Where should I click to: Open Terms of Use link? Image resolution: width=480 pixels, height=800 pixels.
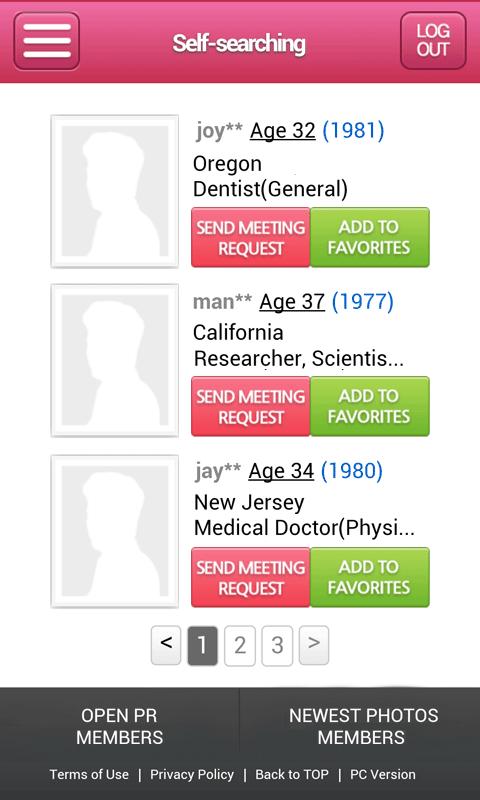89,774
